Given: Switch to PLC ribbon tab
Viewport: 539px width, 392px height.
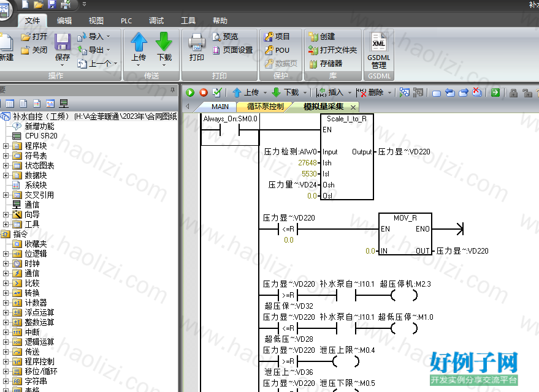Looking at the screenshot, I should tap(126, 21).
